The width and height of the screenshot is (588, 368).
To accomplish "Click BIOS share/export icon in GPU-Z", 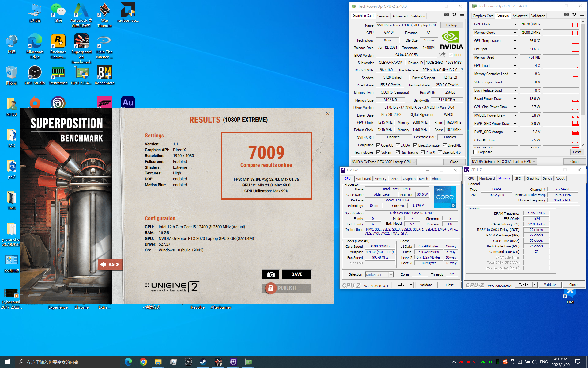I will pos(442,55).
